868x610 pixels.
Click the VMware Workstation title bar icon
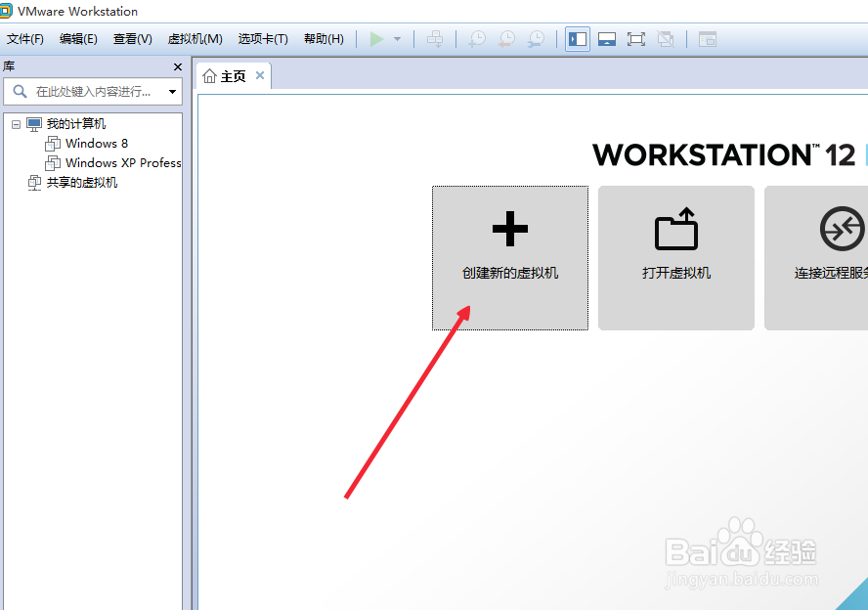pos(6,11)
